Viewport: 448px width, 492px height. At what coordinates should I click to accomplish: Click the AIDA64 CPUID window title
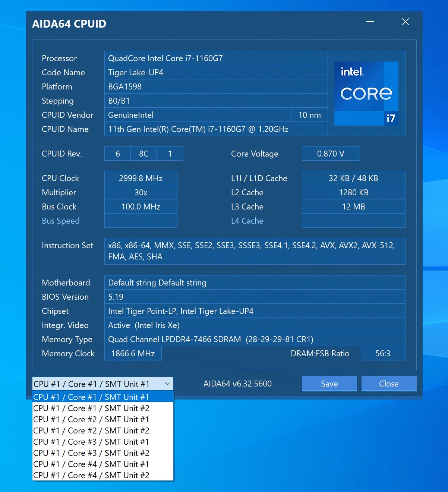[x=69, y=23]
